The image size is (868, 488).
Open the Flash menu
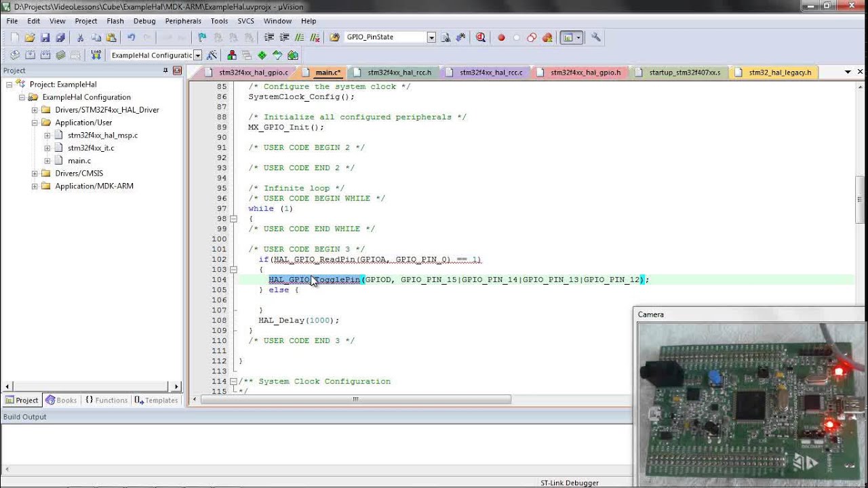[x=115, y=21]
